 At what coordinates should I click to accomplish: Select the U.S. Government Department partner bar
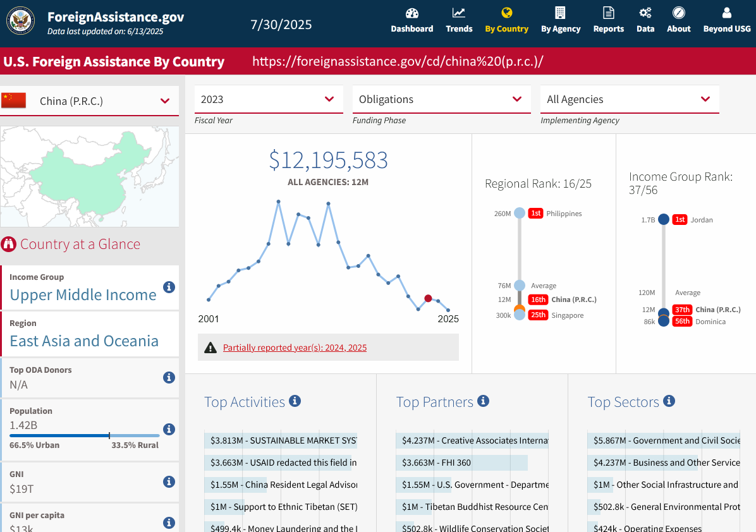(x=472, y=485)
